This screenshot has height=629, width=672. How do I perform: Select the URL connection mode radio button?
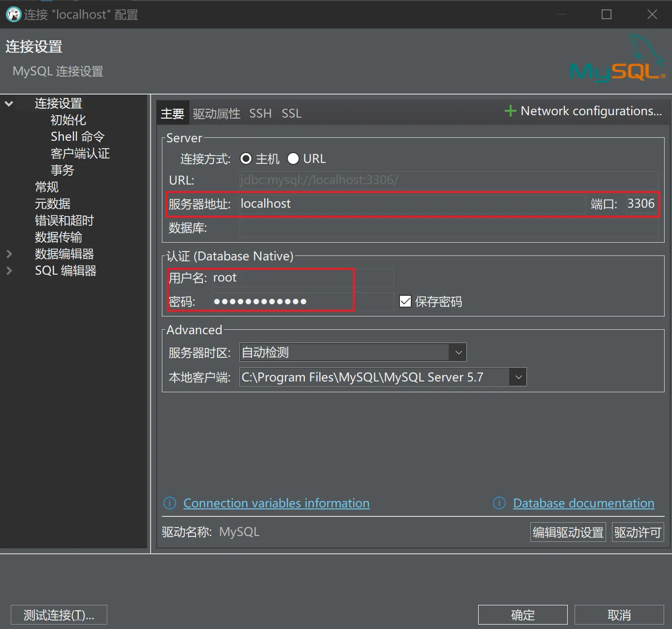pyautogui.click(x=293, y=158)
